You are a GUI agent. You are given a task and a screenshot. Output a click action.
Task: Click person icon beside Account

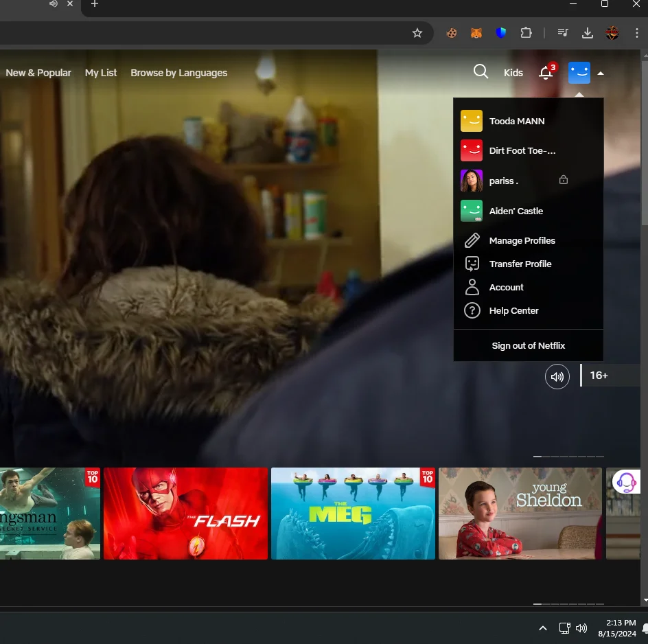(x=472, y=287)
